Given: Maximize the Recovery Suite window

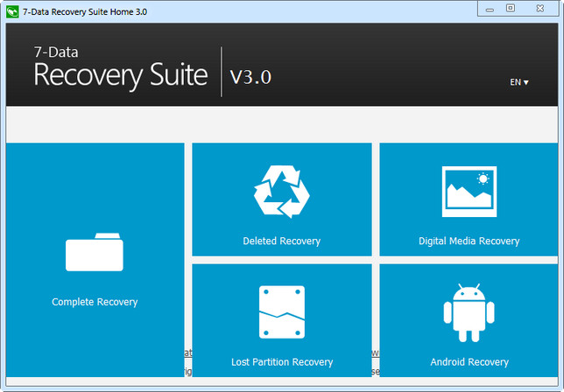Looking at the screenshot, I should click(x=511, y=8).
